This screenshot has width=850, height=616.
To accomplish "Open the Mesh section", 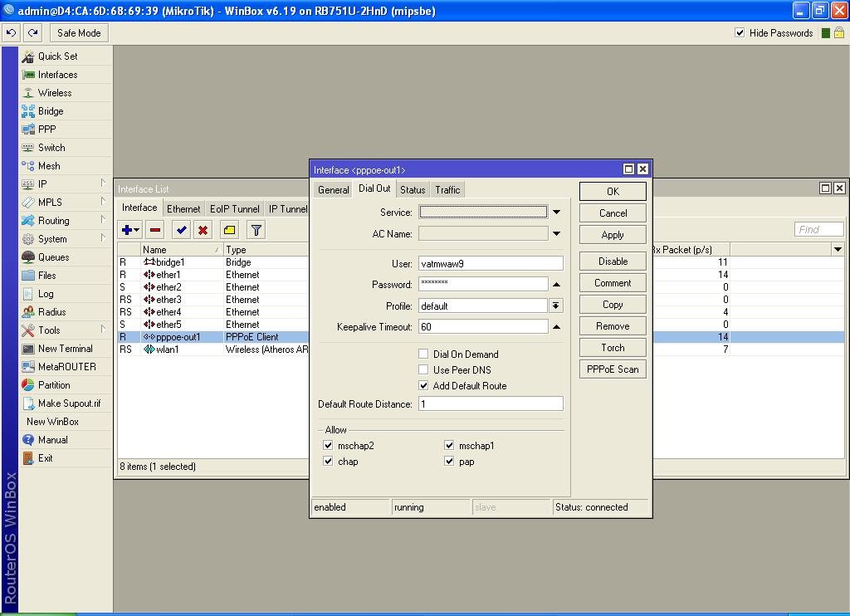I will pyautogui.click(x=49, y=166).
